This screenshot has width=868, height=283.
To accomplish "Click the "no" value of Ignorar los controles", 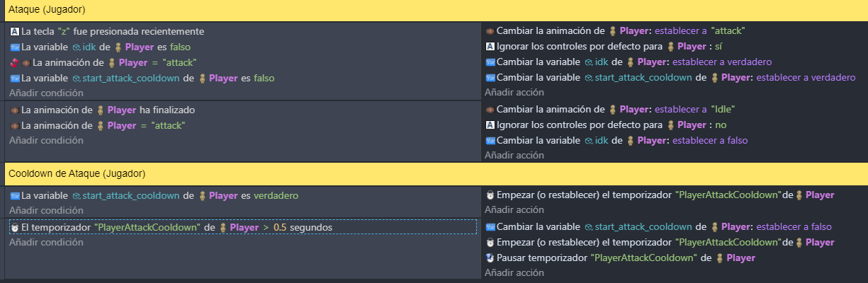I will click(722, 125).
